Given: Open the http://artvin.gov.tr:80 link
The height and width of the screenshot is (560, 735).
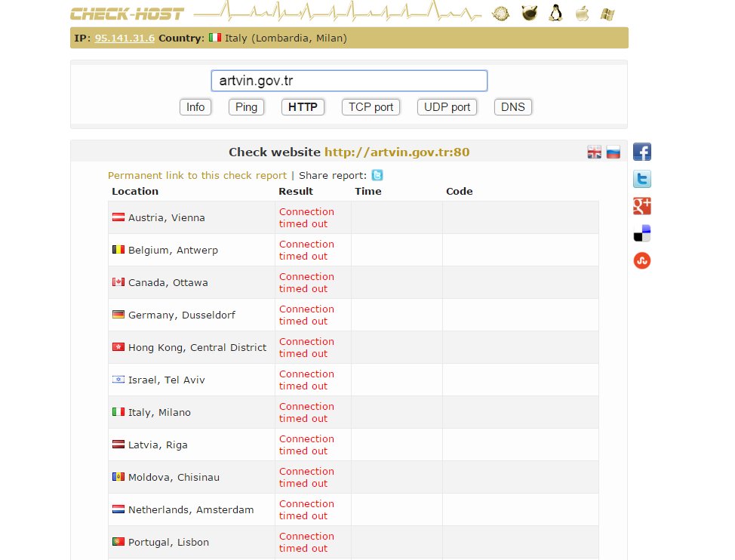Looking at the screenshot, I should coord(397,152).
